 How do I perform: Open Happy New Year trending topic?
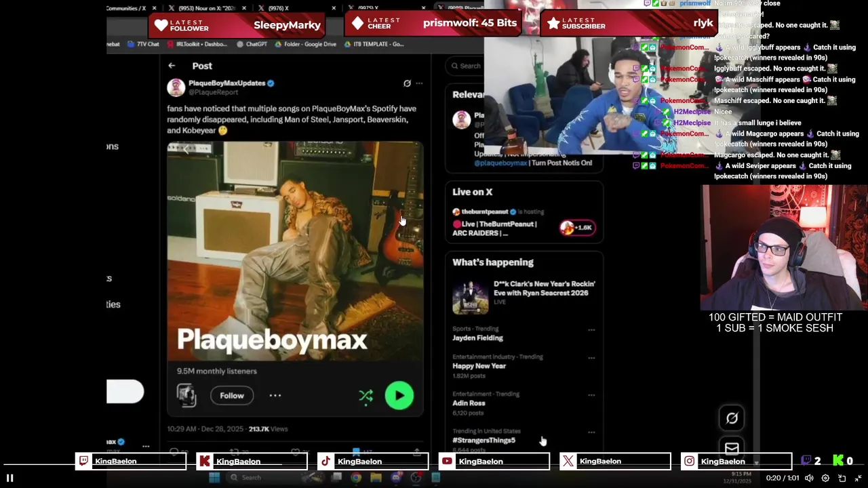point(479,366)
